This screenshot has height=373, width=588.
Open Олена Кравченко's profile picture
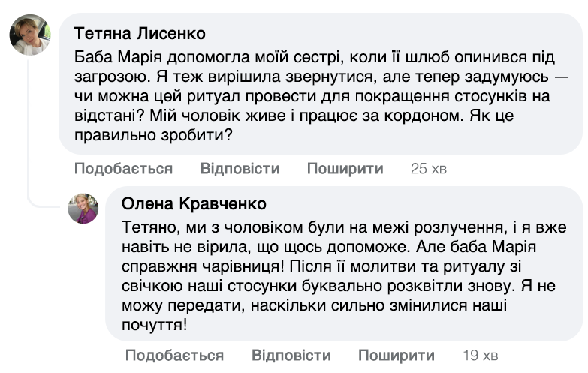point(83,208)
